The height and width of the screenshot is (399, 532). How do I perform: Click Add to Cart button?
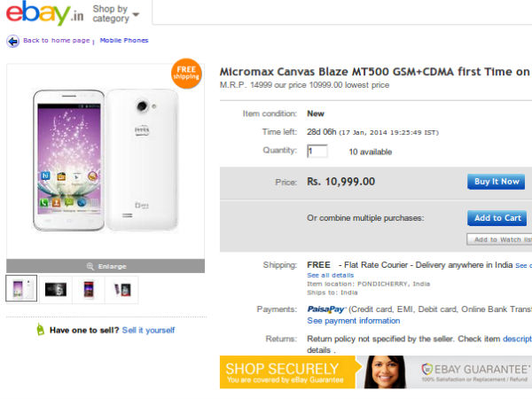[x=497, y=218]
